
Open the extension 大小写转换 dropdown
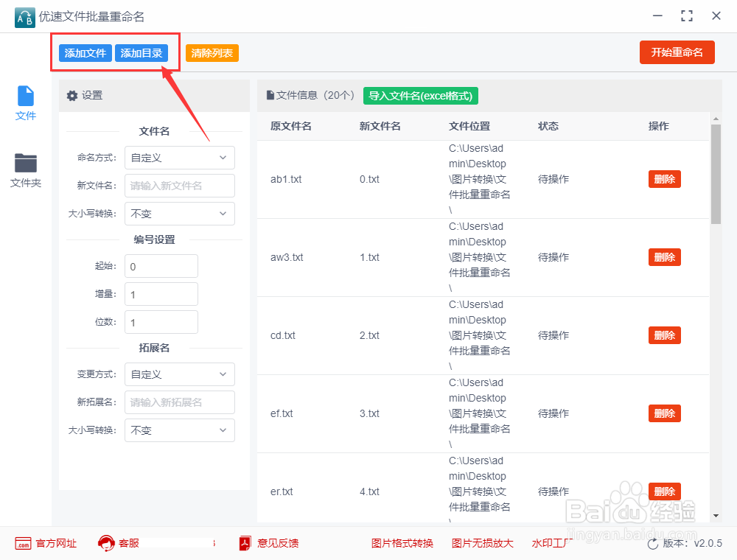[x=180, y=430]
